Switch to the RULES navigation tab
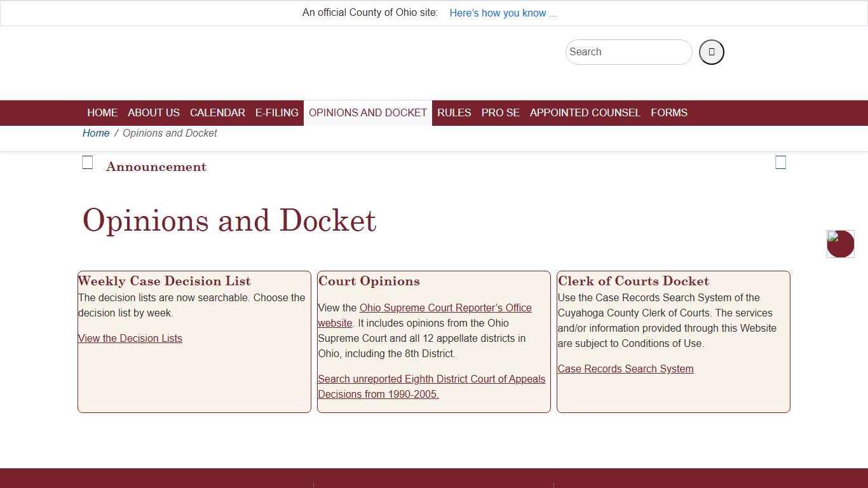This screenshot has width=868, height=488. pyautogui.click(x=454, y=112)
